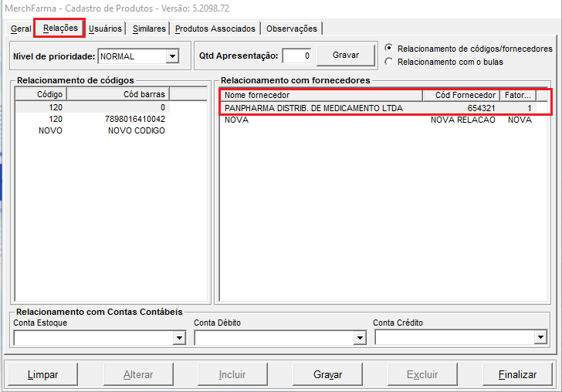Sort by Nome fornecedor column header
The image size is (562, 392).
pyautogui.click(x=321, y=95)
